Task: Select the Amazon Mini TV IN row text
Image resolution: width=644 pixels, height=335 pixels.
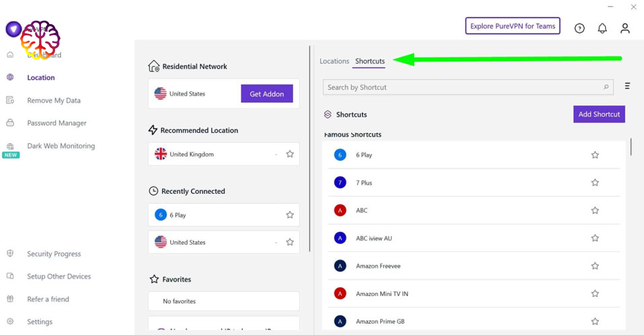Action: (x=382, y=293)
